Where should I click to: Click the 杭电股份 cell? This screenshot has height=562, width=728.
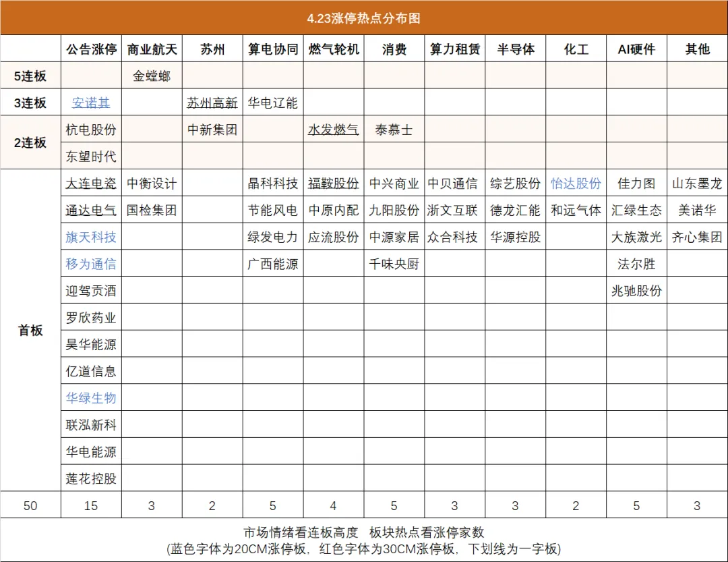91,130
